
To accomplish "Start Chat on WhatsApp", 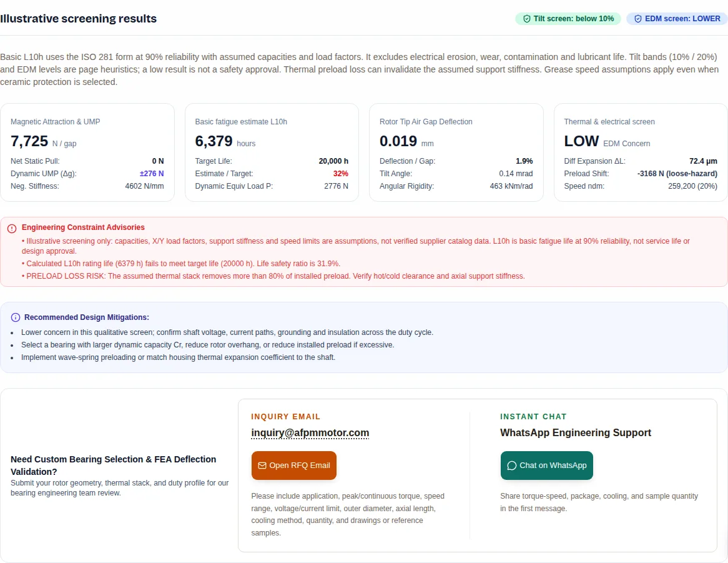I will pyautogui.click(x=546, y=466).
